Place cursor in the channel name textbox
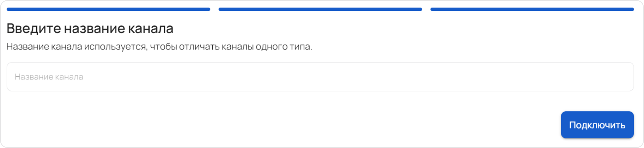Screen dimensions: 644x148 [x=320, y=77]
